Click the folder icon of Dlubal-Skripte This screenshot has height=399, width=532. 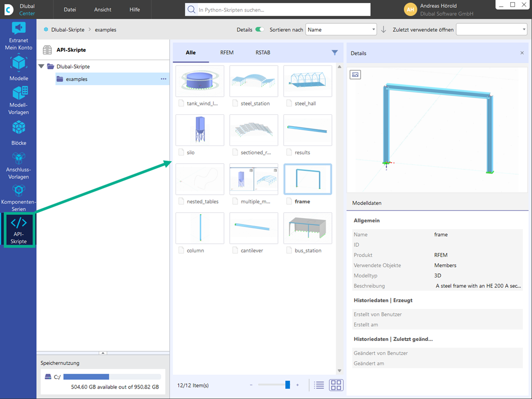[50, 66]
